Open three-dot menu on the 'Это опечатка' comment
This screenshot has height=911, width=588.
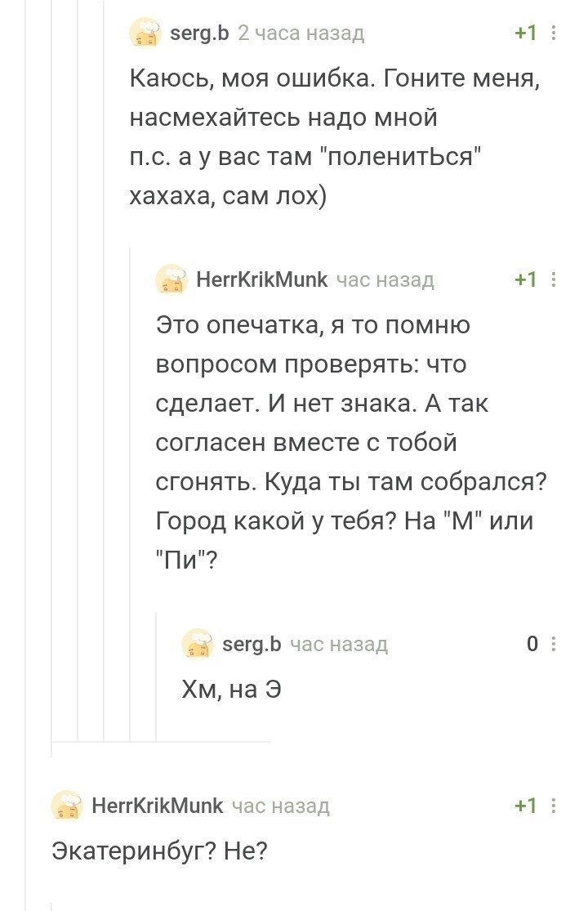click(555, 280)
